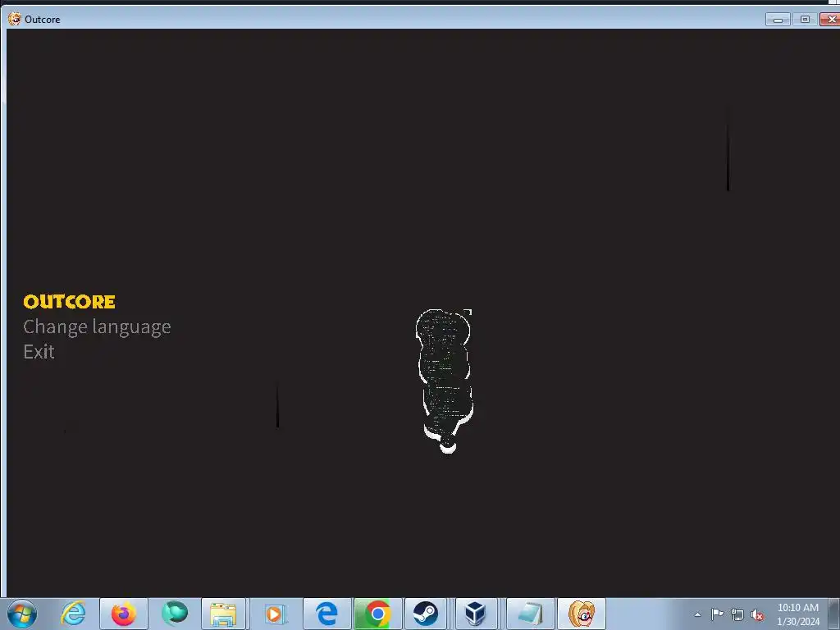Open Action Center flag icon
The width and height of the screenshot is (840, 630).
tap(717, 614)
